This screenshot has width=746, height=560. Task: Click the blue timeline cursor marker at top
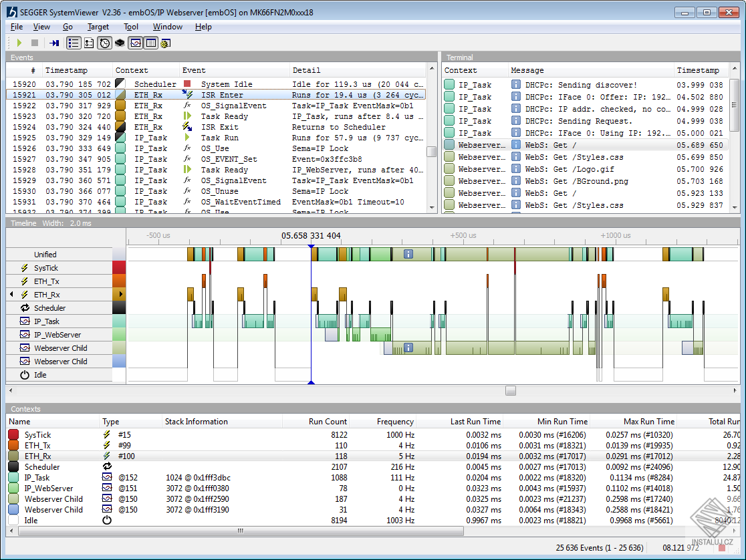point(311,247)
